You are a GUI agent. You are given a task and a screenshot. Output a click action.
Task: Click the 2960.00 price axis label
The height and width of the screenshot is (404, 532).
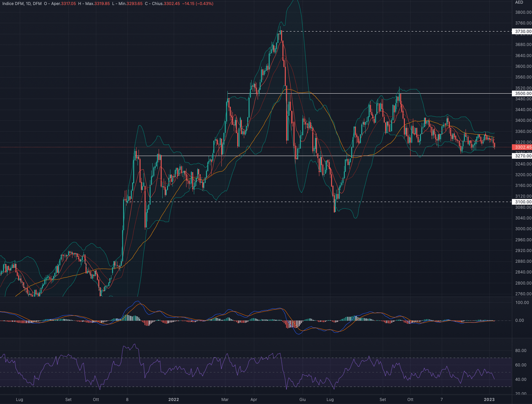click(x=523, y=239)
